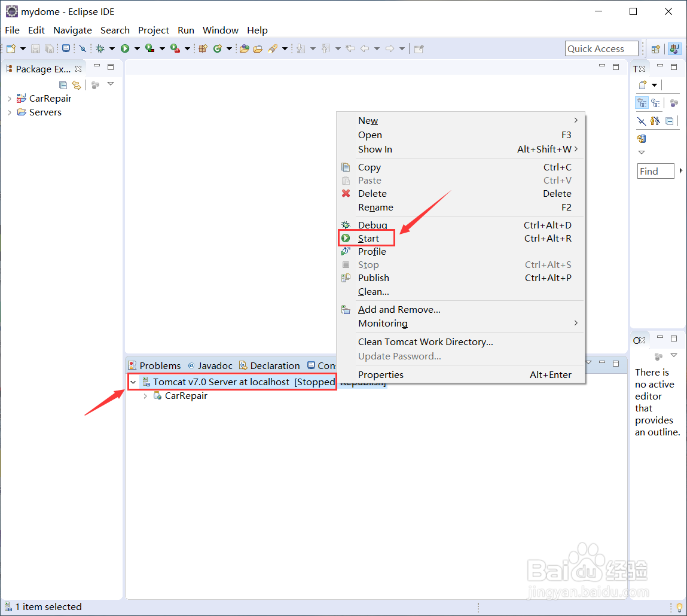
Task: Open the Debug button dropdown arrow
Action: (x=112, y=48)
